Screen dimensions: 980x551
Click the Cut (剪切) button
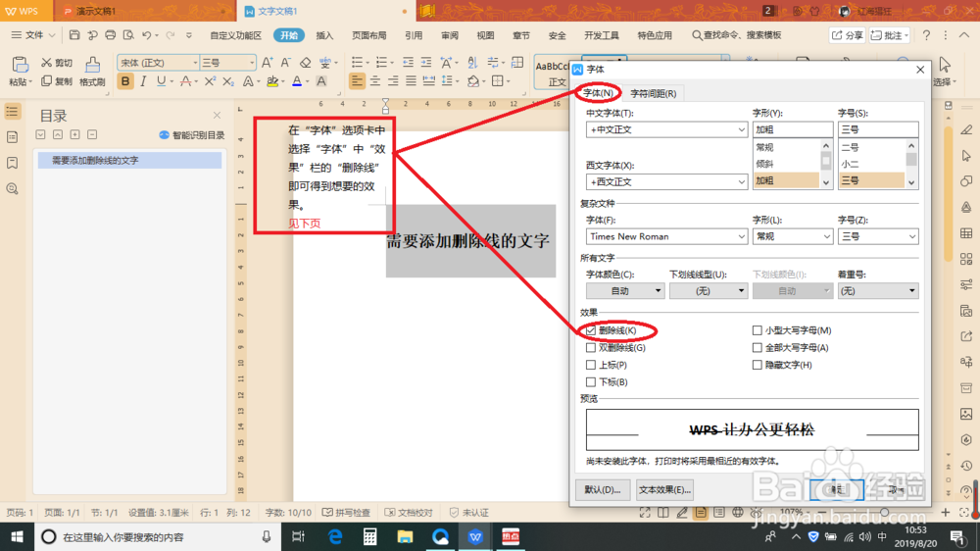[x=57, y=63]
